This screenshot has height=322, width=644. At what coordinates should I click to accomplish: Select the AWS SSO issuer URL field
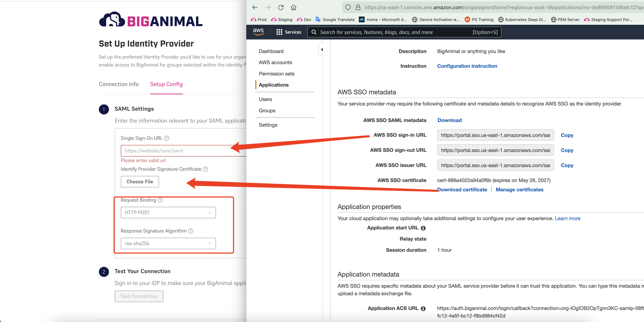pos(495,165)
